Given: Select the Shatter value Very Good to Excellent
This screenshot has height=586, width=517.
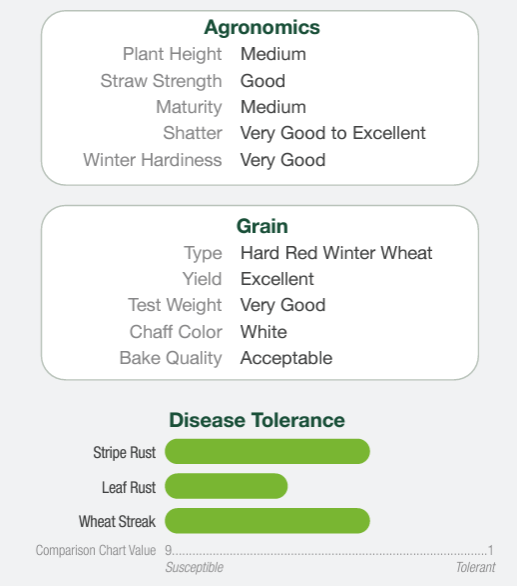Looking at the screenshot, I should click(x=333, y=133).
